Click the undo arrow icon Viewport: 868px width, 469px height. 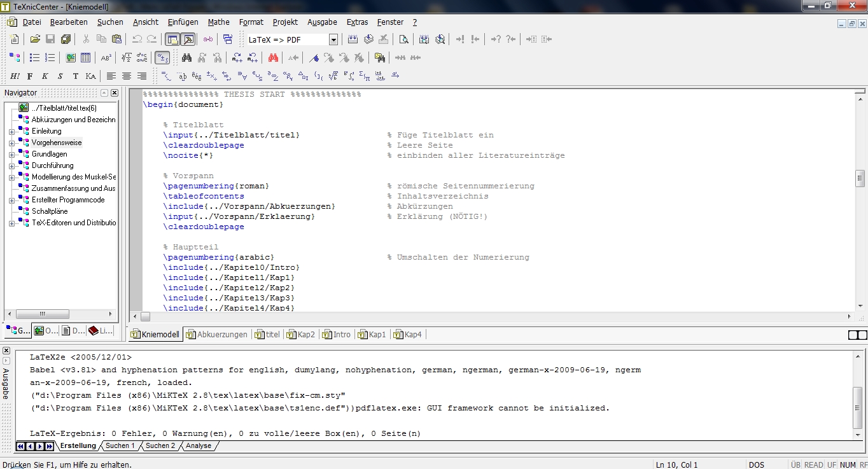pos(137,39)
